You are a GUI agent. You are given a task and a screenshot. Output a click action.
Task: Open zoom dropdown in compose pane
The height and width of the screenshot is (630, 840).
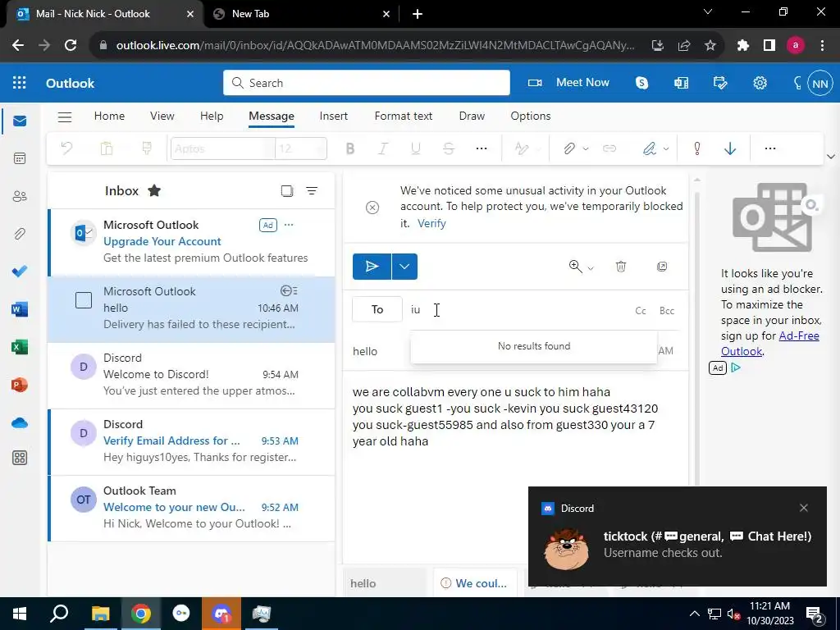591,268
